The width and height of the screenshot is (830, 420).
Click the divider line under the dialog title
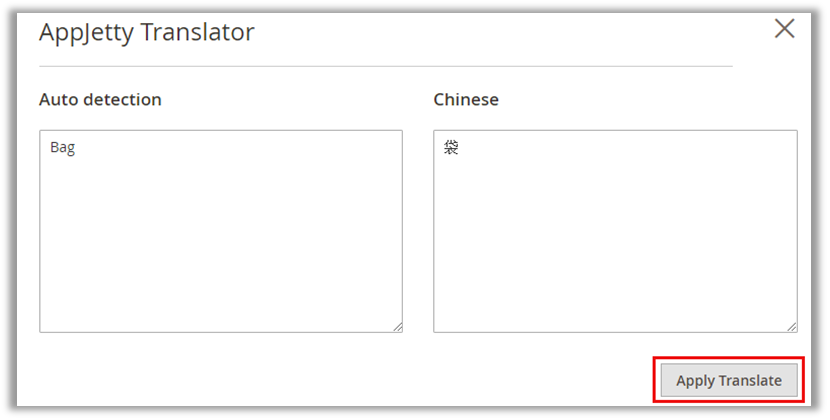pos(385,66)
